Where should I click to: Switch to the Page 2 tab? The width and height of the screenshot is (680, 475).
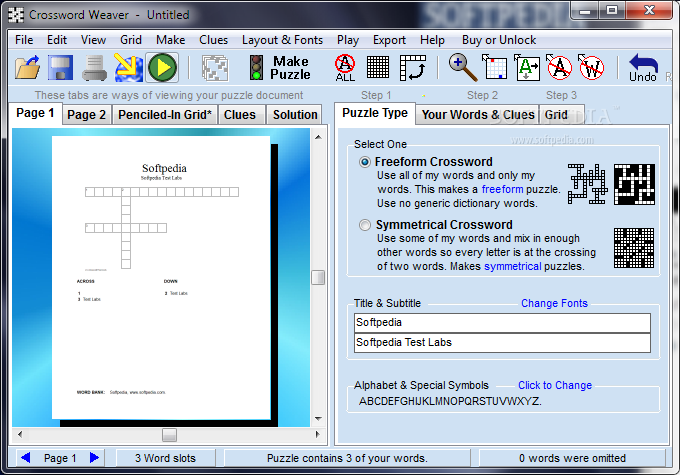click(87, 115)
